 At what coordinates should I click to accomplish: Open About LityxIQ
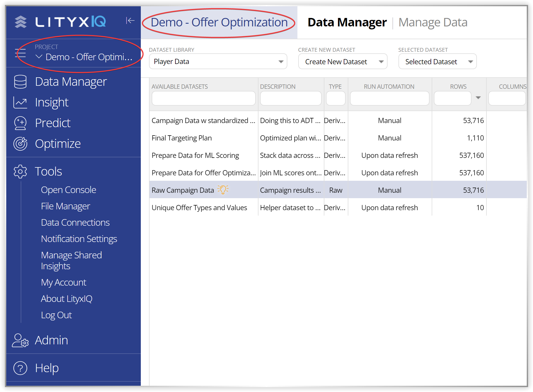pyautogui.click(x=66, y=299)
